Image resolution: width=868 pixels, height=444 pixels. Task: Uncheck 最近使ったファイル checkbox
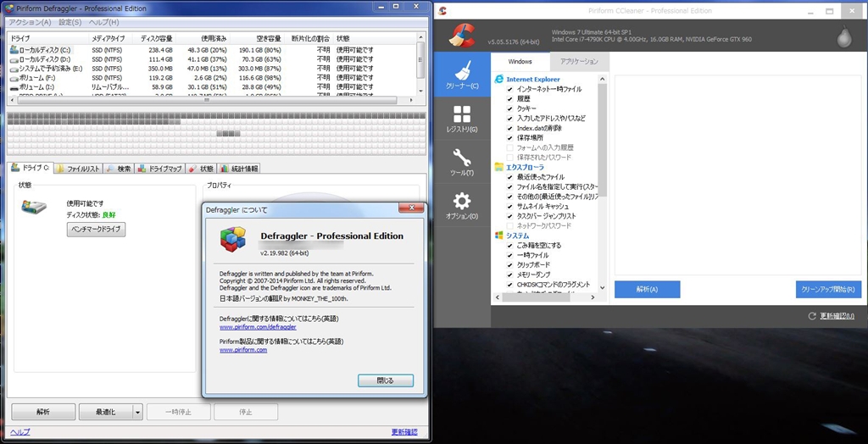[509, 177]
